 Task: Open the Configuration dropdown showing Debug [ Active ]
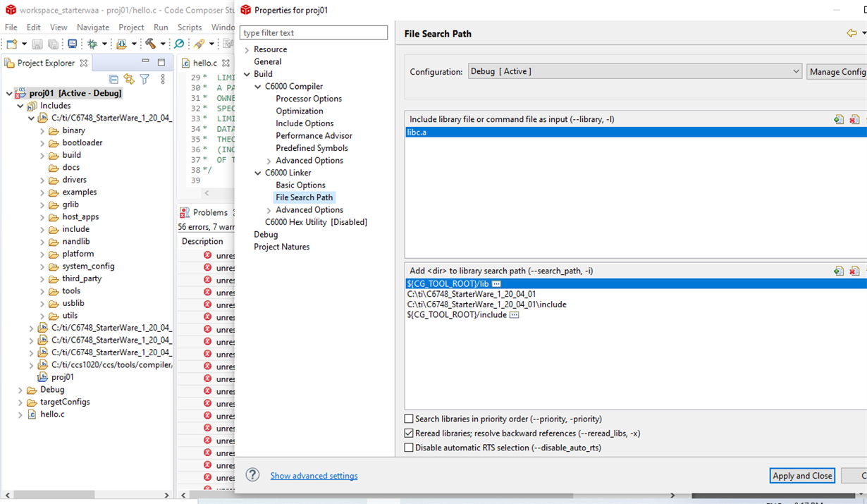[634, 71]
